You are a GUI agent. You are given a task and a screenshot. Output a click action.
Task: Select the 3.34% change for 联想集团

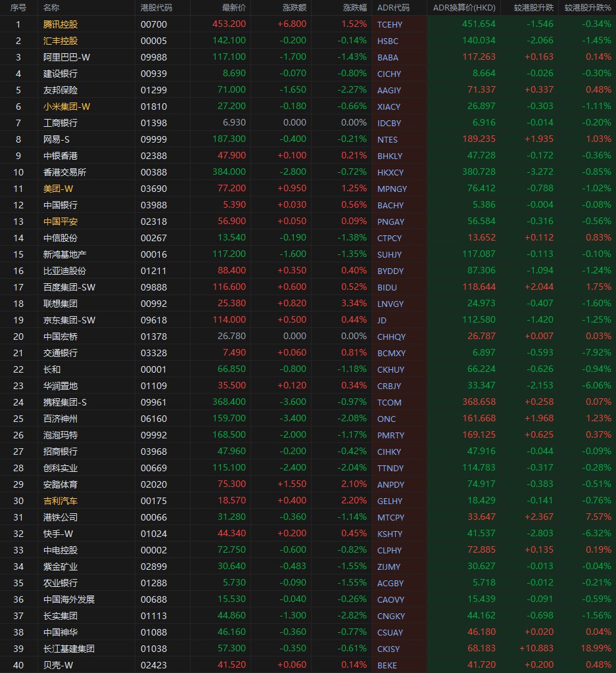tap(354, 303)
